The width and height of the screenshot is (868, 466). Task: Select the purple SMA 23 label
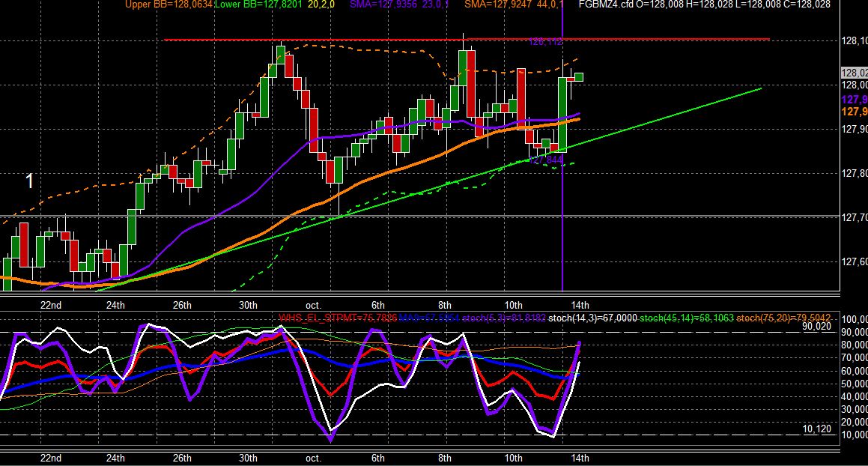(400, 4)
